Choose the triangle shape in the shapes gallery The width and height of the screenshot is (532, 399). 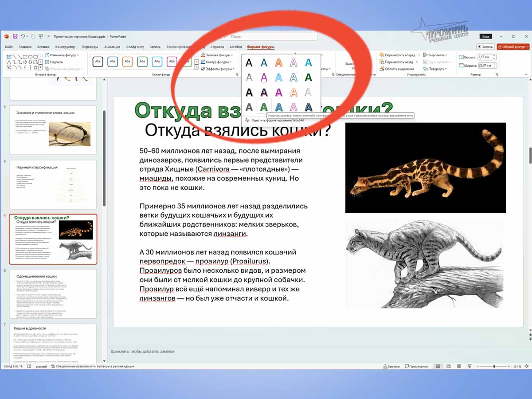pyautogui.click(x=9, y=62)
